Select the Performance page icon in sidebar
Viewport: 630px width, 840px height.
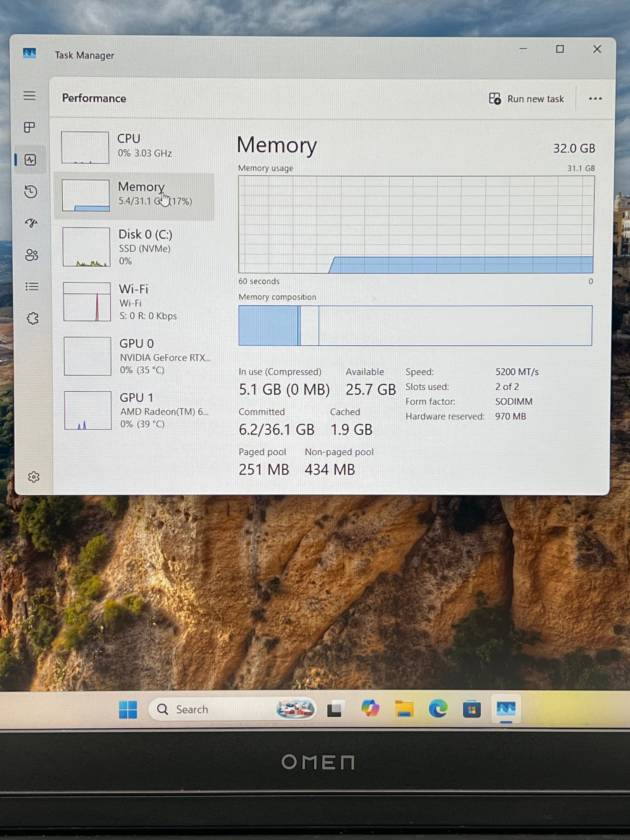[x=30, y=160]
